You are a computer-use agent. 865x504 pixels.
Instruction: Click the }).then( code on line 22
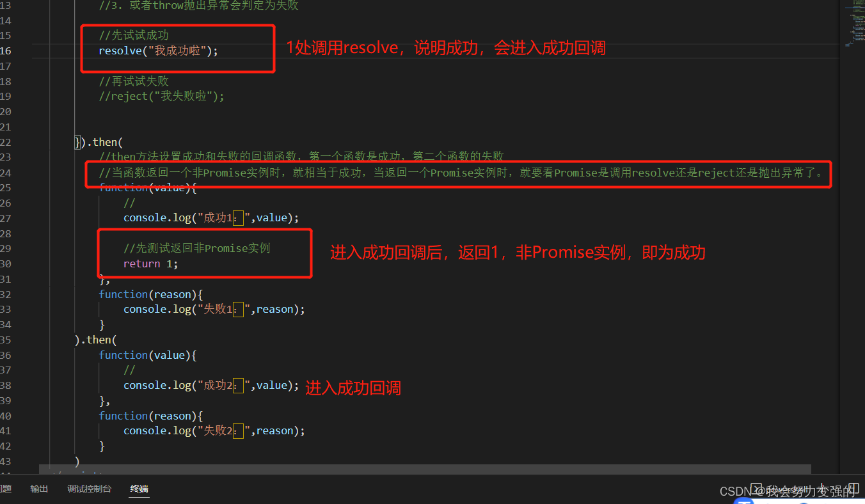99,142
